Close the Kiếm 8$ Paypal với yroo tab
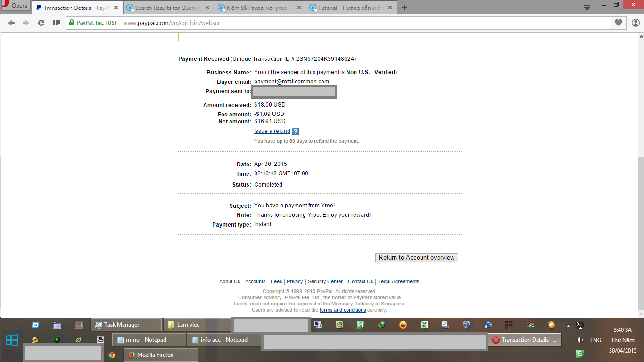 coord(299,8)
